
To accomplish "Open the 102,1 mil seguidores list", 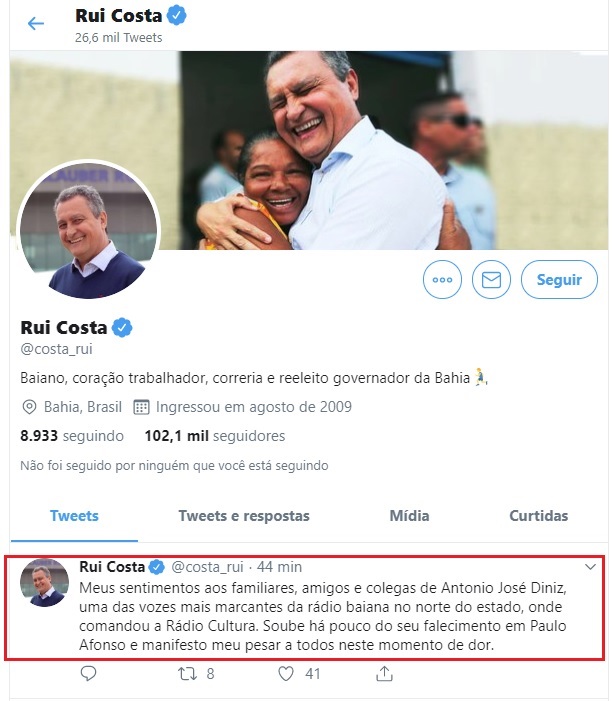I will point(215,436).
